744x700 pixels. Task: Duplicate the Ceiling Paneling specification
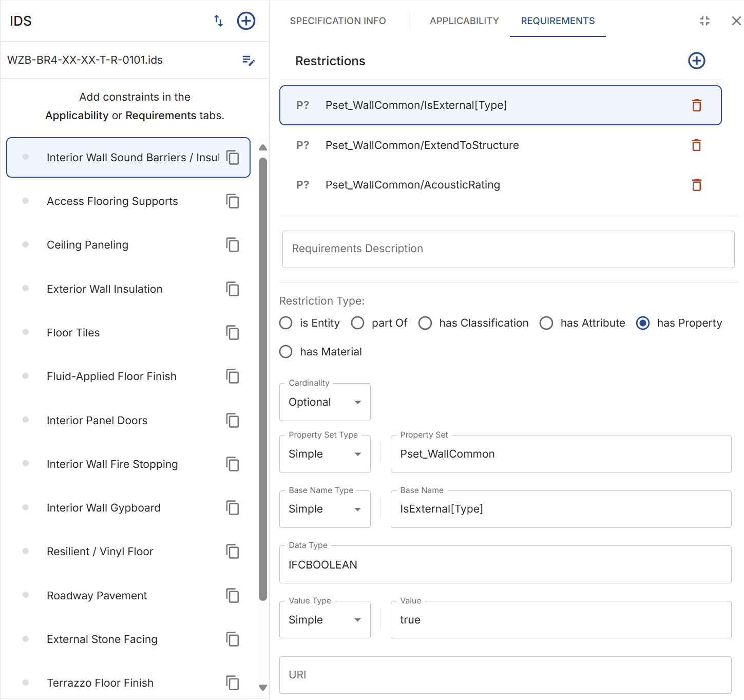233,245
